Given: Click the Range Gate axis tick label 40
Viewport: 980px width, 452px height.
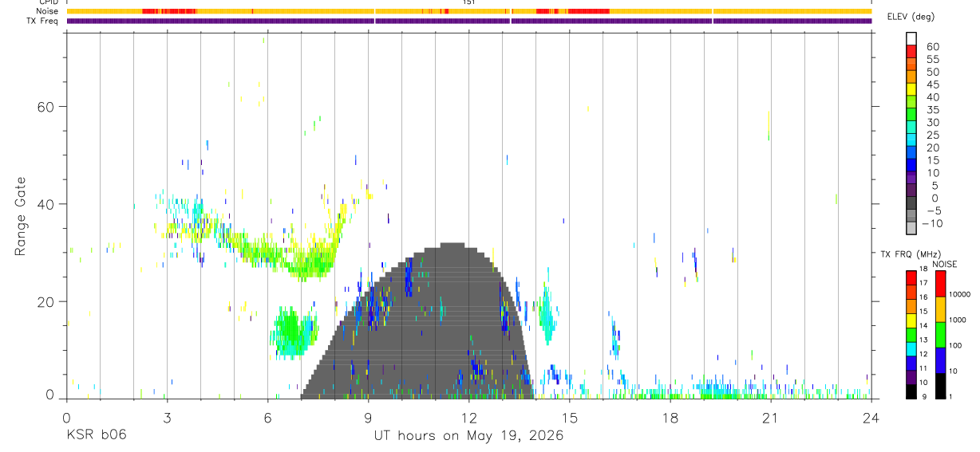Looking at the screenshot, I should (x=45, y=204).
